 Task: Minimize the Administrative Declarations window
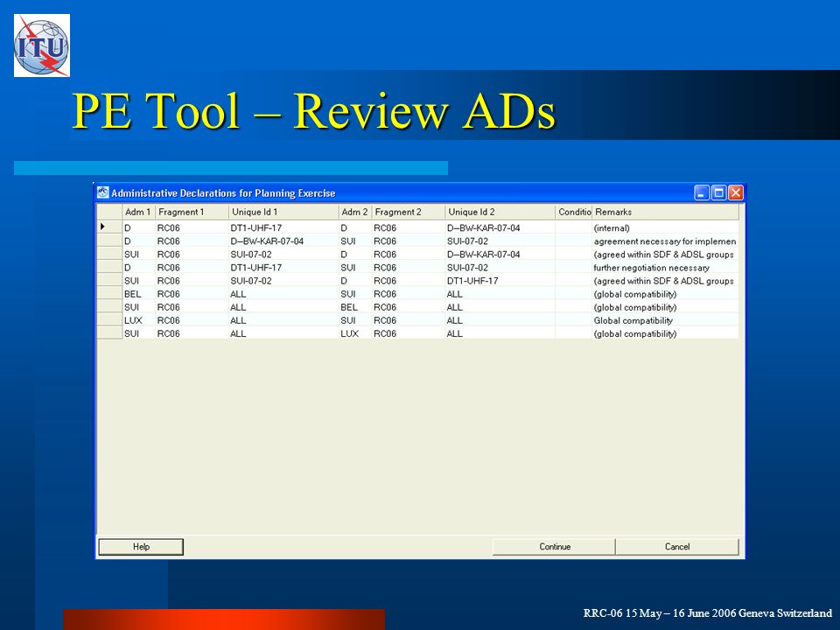coord(701,192)
